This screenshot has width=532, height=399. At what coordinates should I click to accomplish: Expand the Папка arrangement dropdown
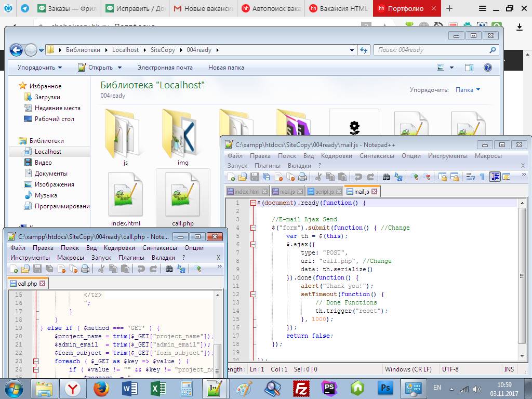pyautogui.click(x=468, y=90)
